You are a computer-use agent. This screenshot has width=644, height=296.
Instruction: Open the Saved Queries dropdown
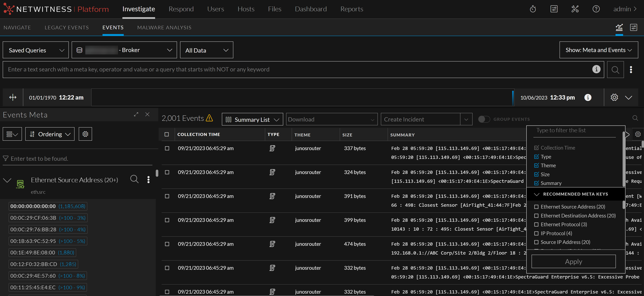[x=36, y=50]
